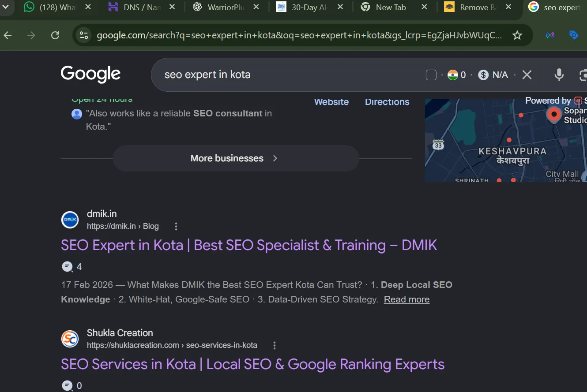Switch to the 30-Day tab
Screen dimensions: 587x392
[309, 7]
